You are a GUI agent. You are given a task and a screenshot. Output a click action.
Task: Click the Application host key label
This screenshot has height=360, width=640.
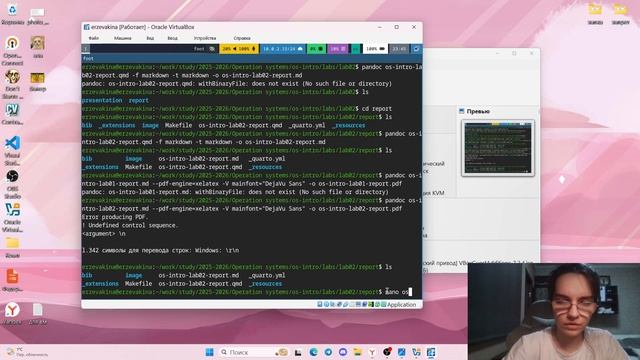click(401, 304)
